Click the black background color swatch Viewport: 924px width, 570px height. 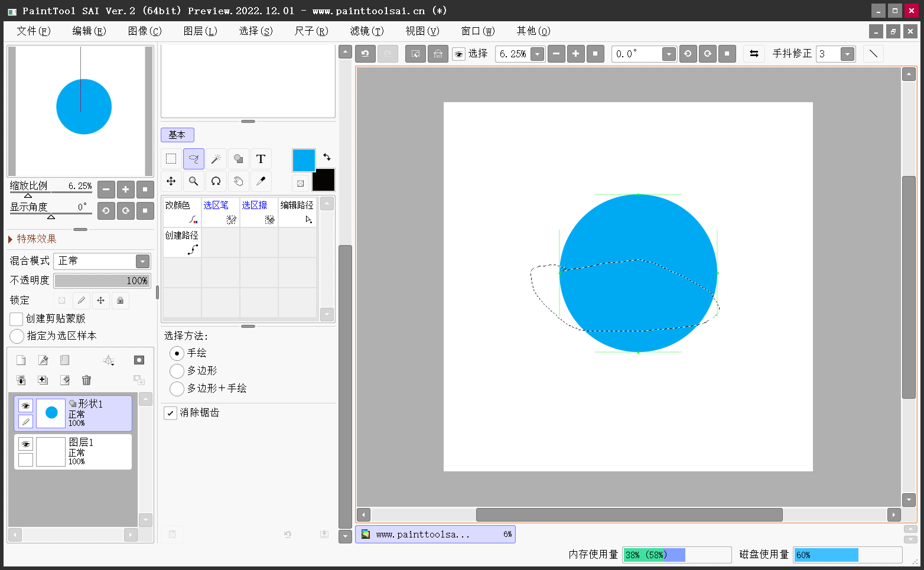pos(323,180)
